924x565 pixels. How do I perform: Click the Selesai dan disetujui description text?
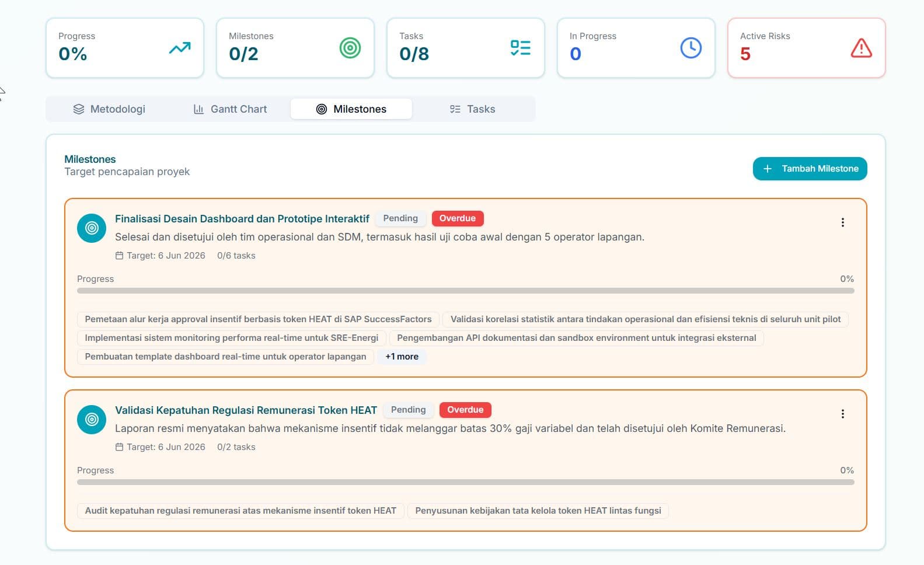(x=379, y=237)
